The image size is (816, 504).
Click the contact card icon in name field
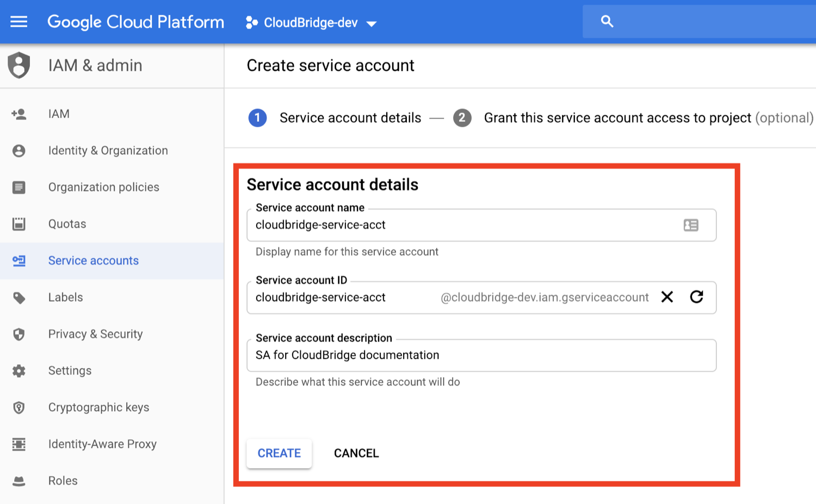click(691, 225)
